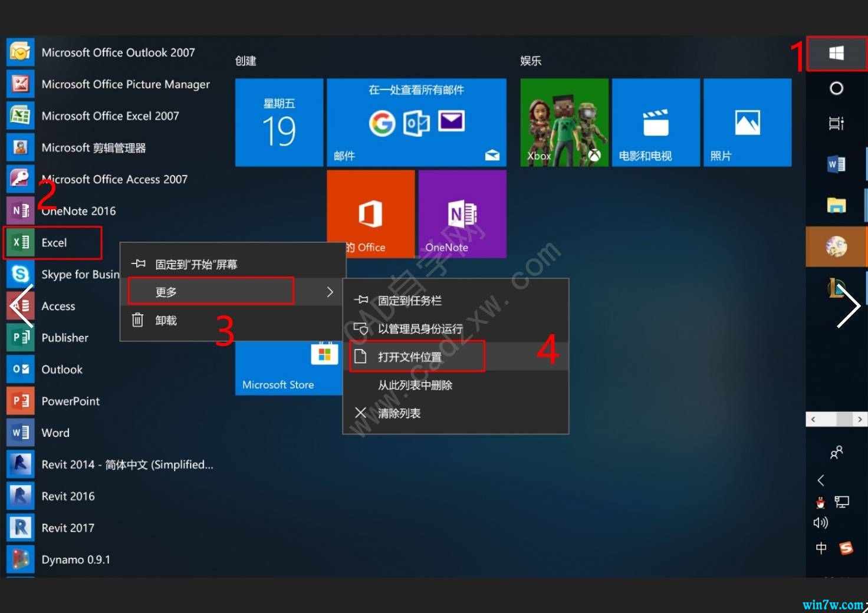Click the image viewer's right navigation arrow
Viewport: 868px width, 613px height.
click(x=849, y=306)
